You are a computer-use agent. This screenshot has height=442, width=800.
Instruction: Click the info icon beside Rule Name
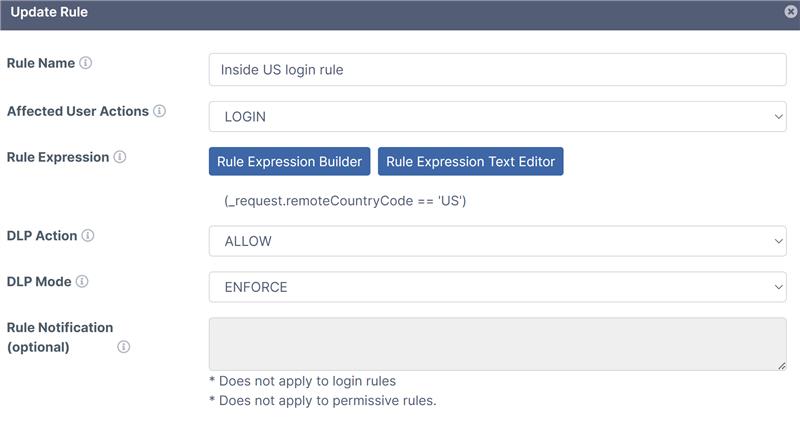click(x=86, y=63)
